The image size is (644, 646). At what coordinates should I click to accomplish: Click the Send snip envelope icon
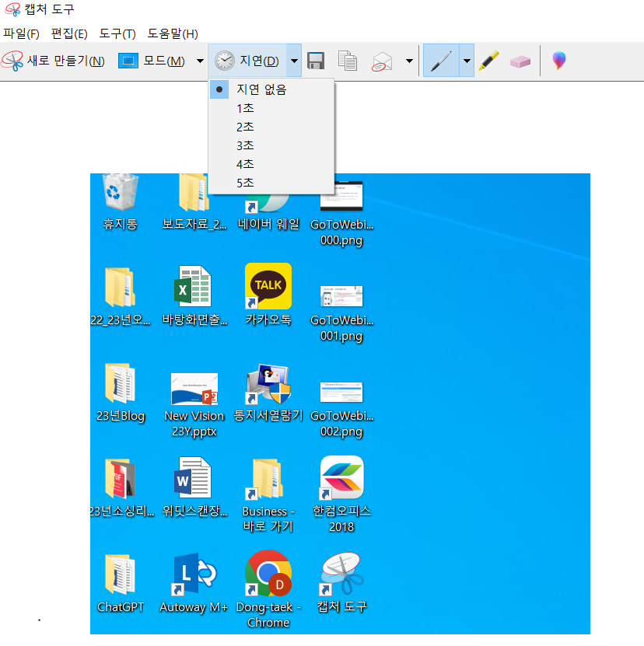coord(382,61)
